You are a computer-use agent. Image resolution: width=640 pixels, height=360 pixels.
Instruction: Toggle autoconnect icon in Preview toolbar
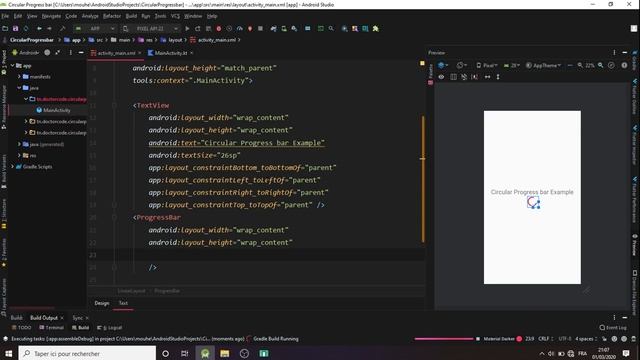pos(464,77)
